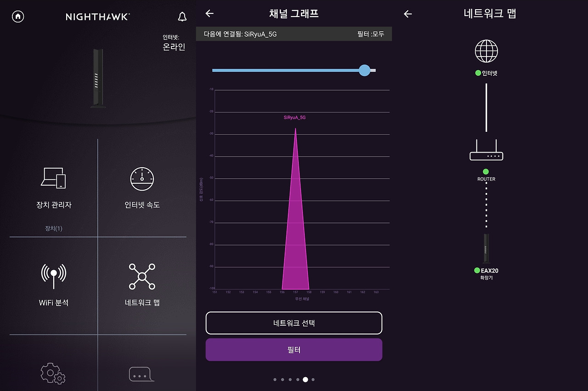Open WiFi 분석

tap(53, 285)
